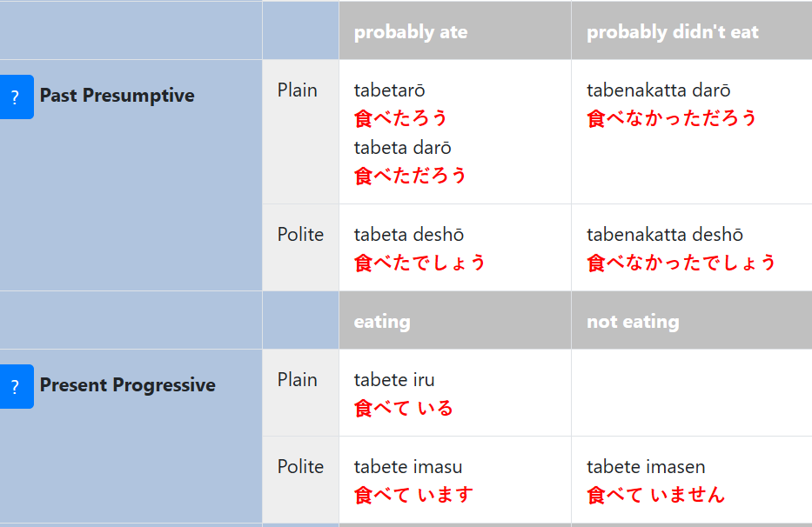Viewport: 812px width, 527px height.
Task: Open the help icon beside Present Progressive
Action: [16, 386]
